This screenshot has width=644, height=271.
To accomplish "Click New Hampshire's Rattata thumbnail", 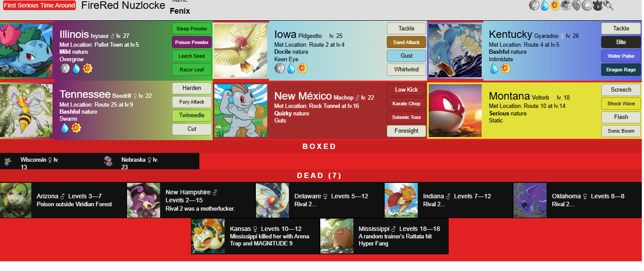I will pos(143,200).
